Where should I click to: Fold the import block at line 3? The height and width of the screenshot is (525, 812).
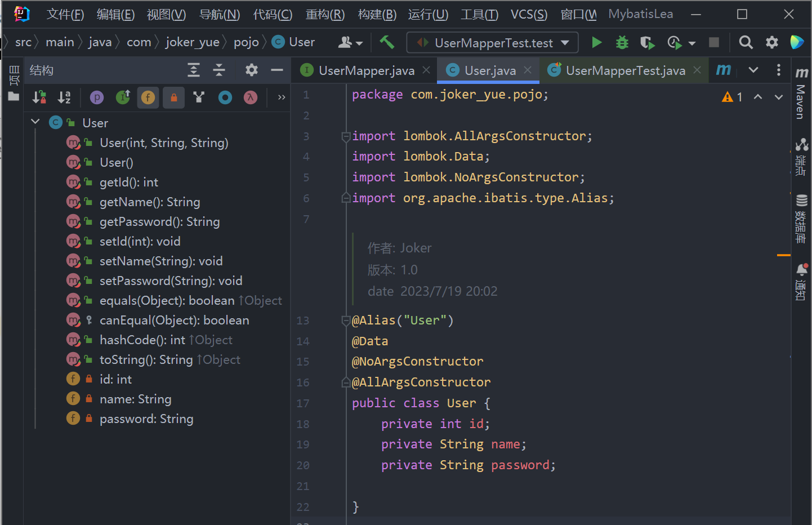(x=346, y=136)
